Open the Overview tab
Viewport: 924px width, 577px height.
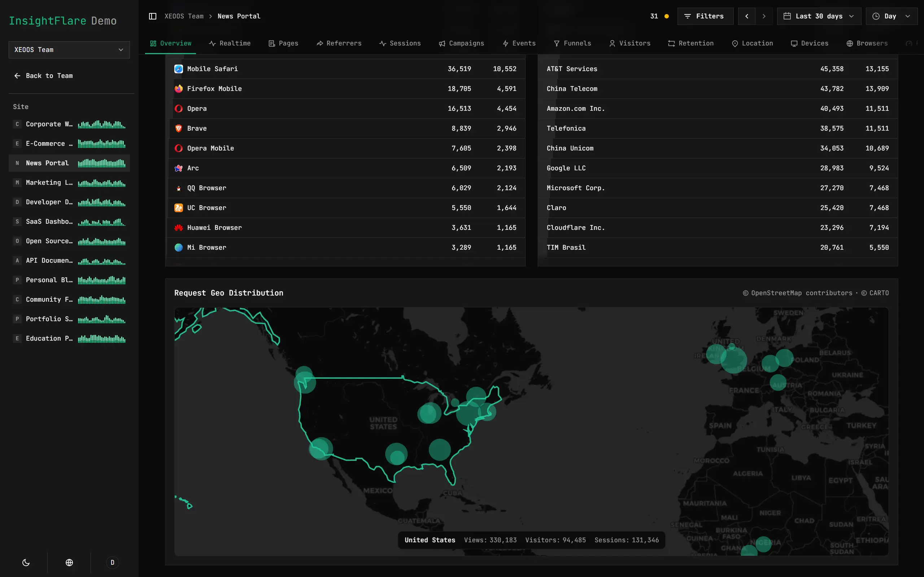pos(171,43)
